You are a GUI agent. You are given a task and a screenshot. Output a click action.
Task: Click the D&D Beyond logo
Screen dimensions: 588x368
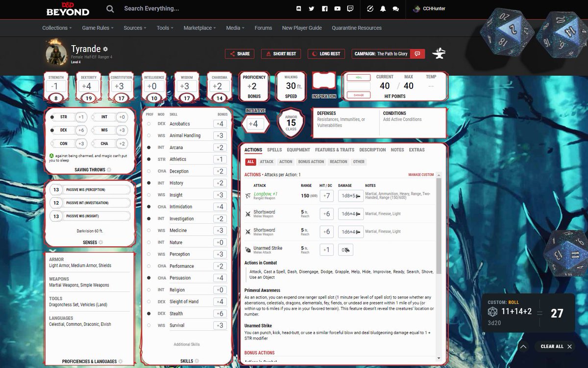pos(68,9)
